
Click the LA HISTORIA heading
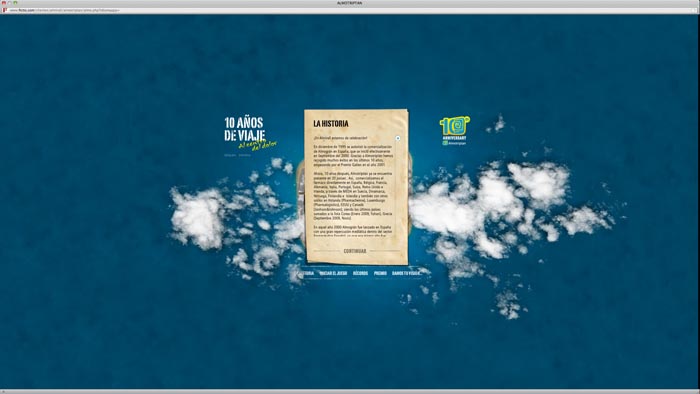331,124
